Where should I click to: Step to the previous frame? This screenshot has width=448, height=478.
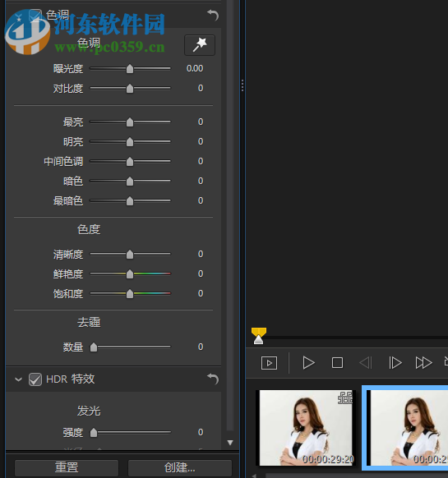pos(366,363)
